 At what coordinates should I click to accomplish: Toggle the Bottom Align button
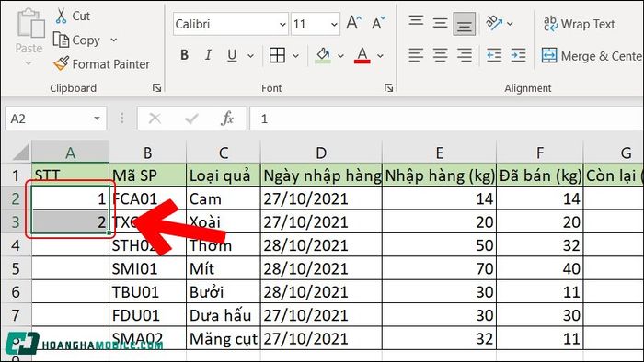coord(464,24)
